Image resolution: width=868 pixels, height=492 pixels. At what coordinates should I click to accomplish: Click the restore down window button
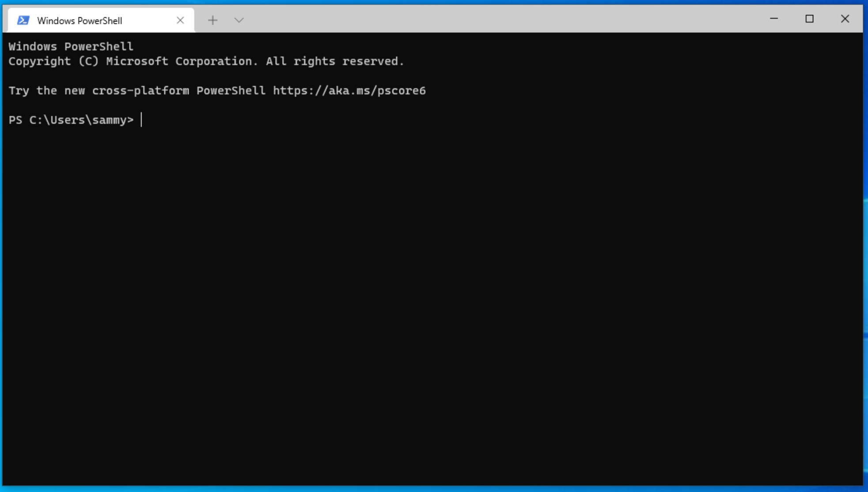(x=810, y=19)
